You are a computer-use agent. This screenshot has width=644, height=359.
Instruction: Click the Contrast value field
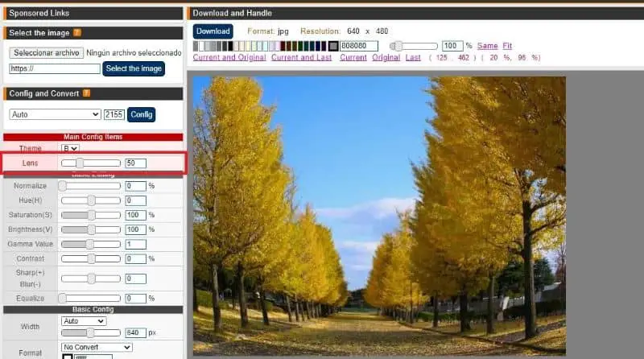135,258
